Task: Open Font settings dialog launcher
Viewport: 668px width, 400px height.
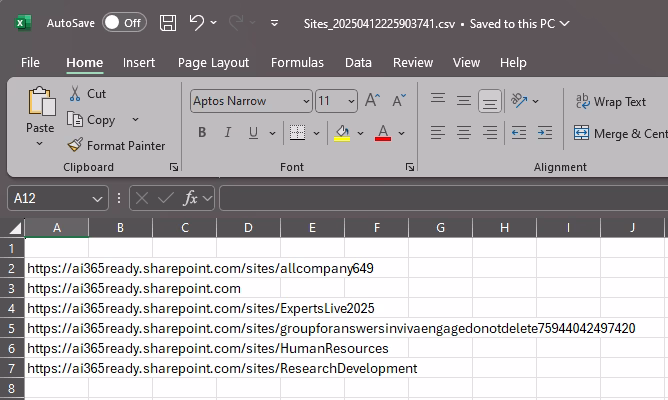Action: (x=410, y=167)
